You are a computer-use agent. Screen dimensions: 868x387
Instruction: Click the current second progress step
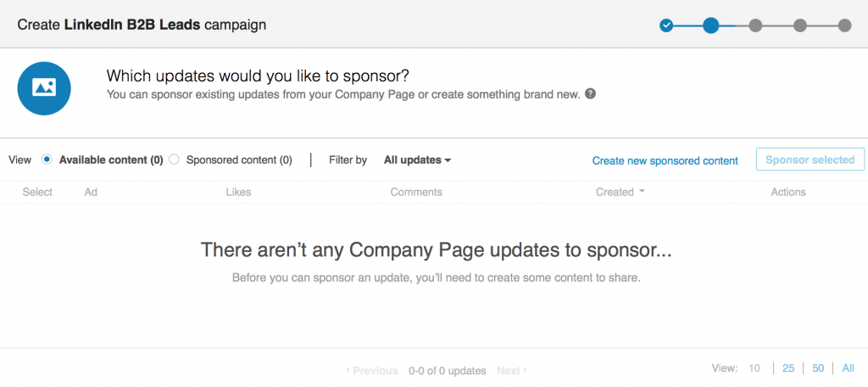click(x=711, y=25)
